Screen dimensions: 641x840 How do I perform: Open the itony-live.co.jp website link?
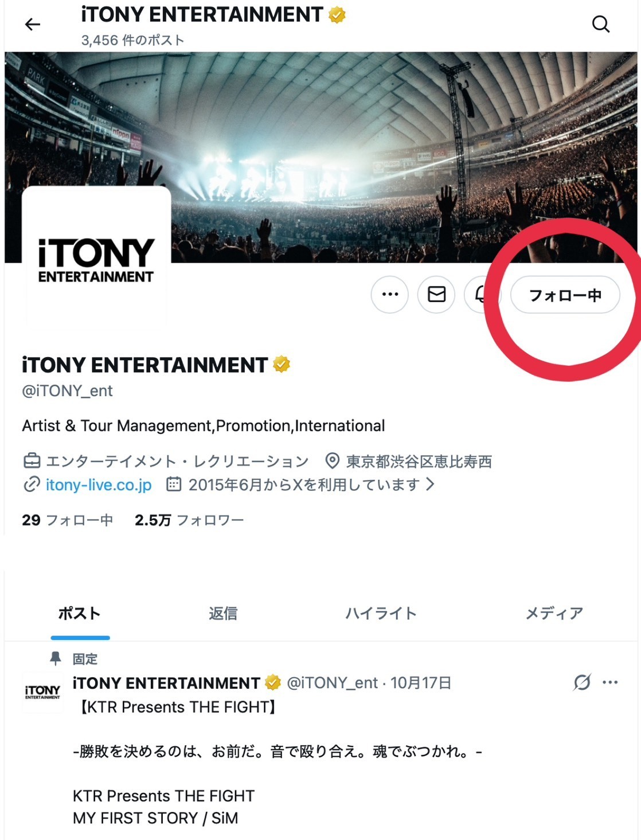click(x=99, y=485)
